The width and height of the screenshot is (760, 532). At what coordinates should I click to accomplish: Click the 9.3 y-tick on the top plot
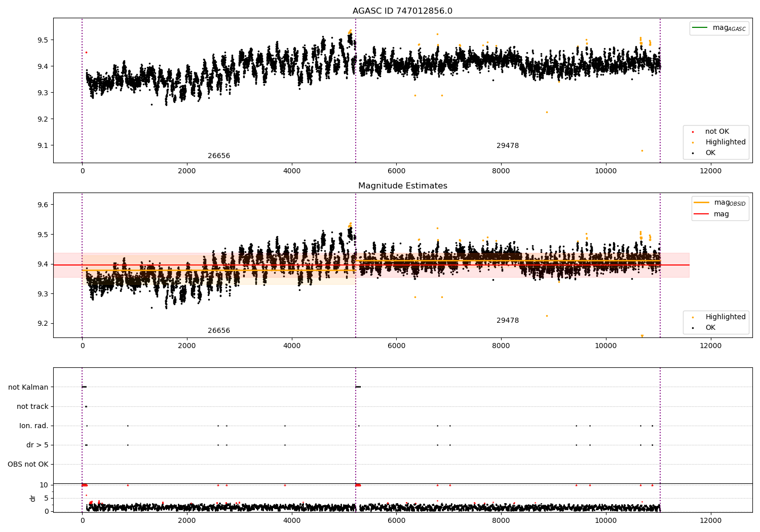(43, 93)
